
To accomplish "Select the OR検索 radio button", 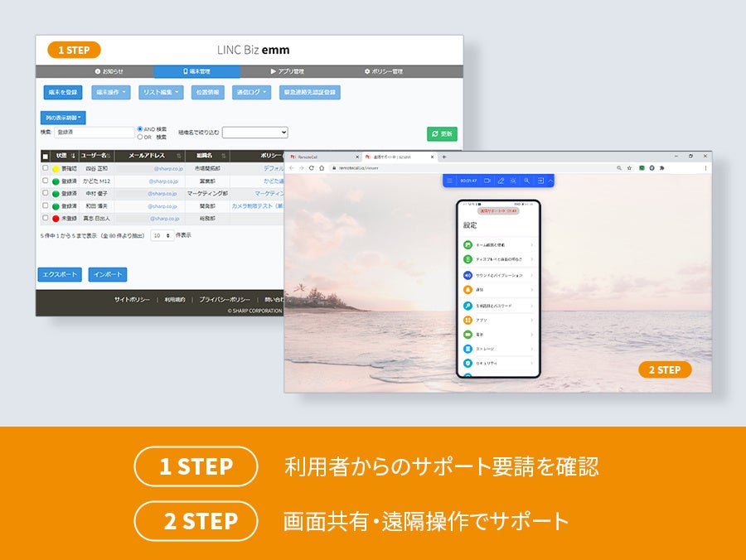I will pyautogui.click(x=141, y=136).
